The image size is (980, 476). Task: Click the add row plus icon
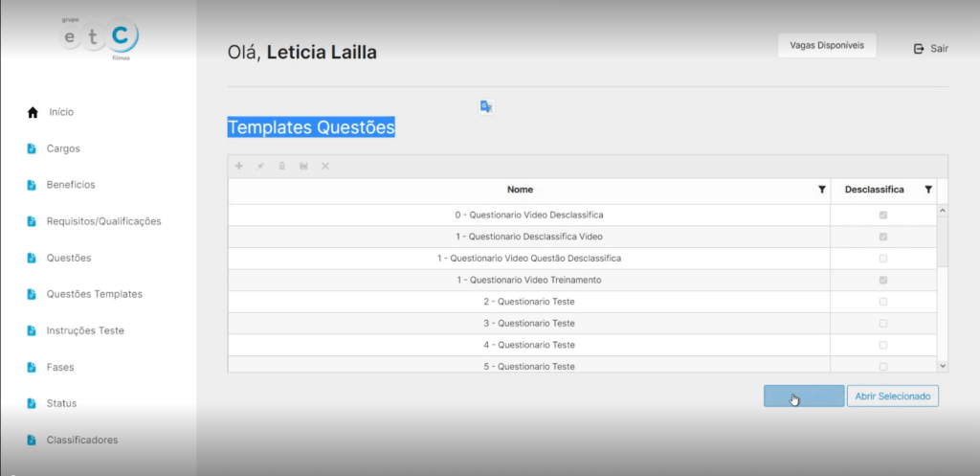point(238,167)
